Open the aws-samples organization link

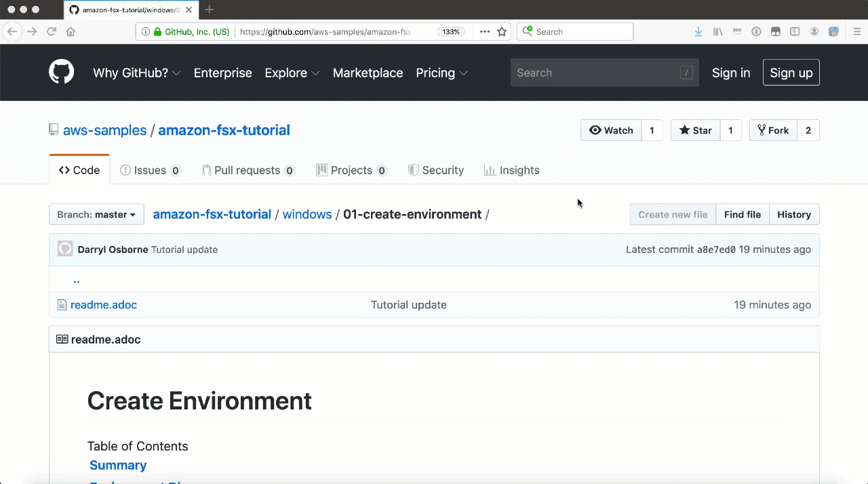click(x=104, y=130)
